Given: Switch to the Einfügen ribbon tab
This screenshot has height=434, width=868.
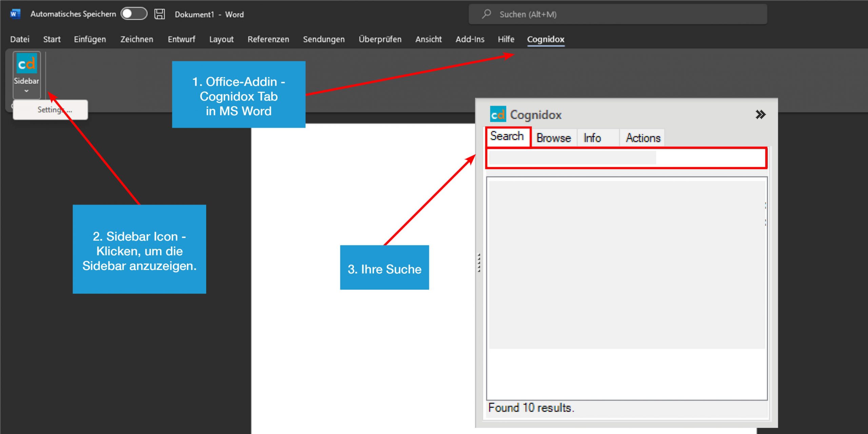Looking at the screenshot, I should pyautogui.click(x=90, y=39).
